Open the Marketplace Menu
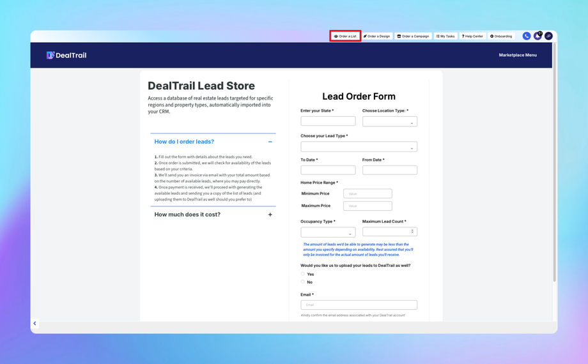588x364 pixels. (518, 55)
